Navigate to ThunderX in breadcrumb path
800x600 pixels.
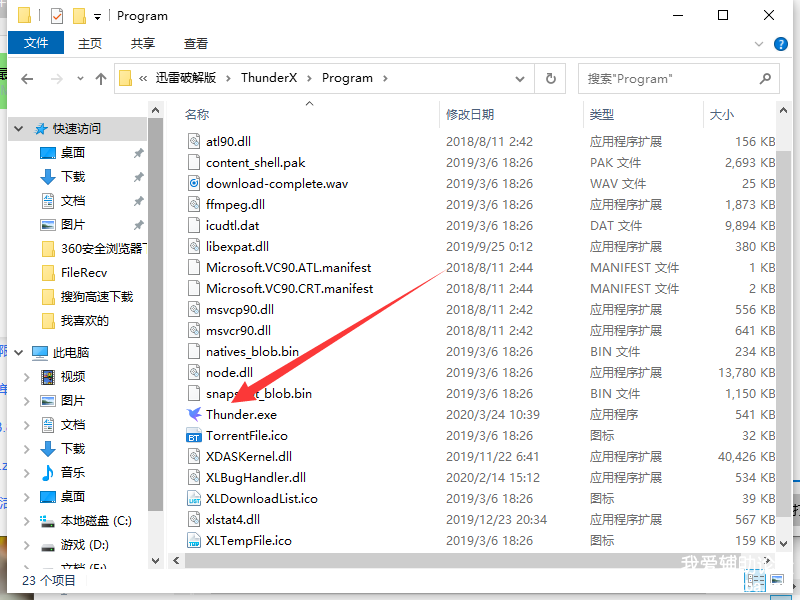269,78
